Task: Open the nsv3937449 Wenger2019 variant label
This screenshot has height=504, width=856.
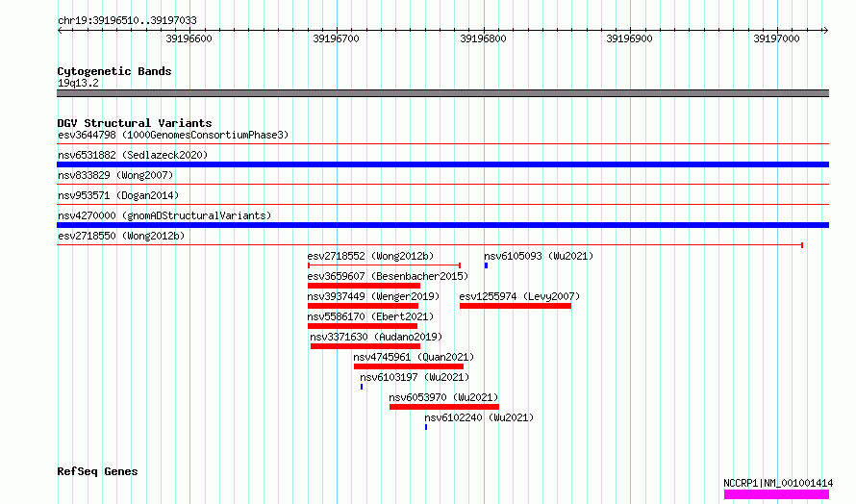Action: (x=373, y=296)
